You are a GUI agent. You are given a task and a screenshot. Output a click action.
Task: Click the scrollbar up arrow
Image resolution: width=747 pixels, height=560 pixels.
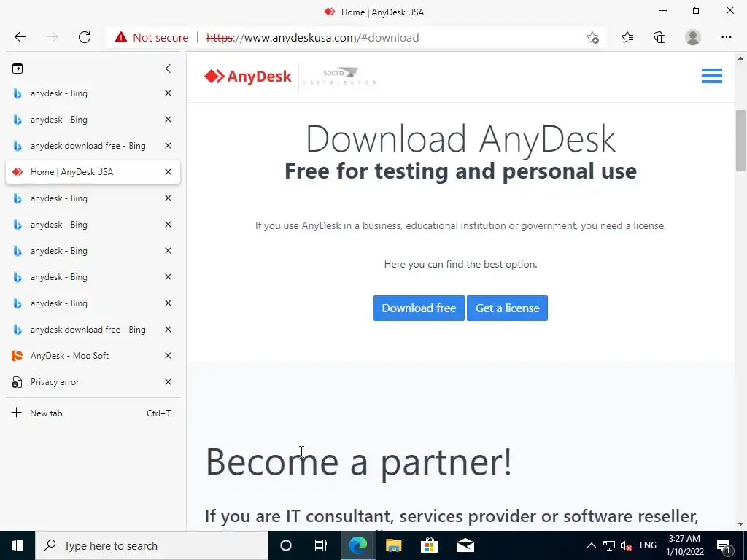(x=740, y=58)
